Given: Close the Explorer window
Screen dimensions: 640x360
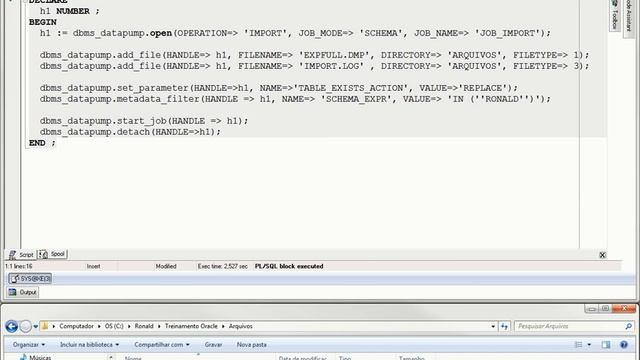Looking at the screenshot, I should pos(624,309).
